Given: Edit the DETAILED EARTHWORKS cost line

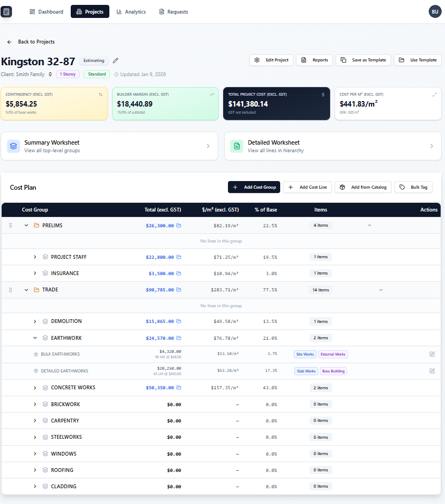Looking at the screenshot, I should [x=432, y=371].
